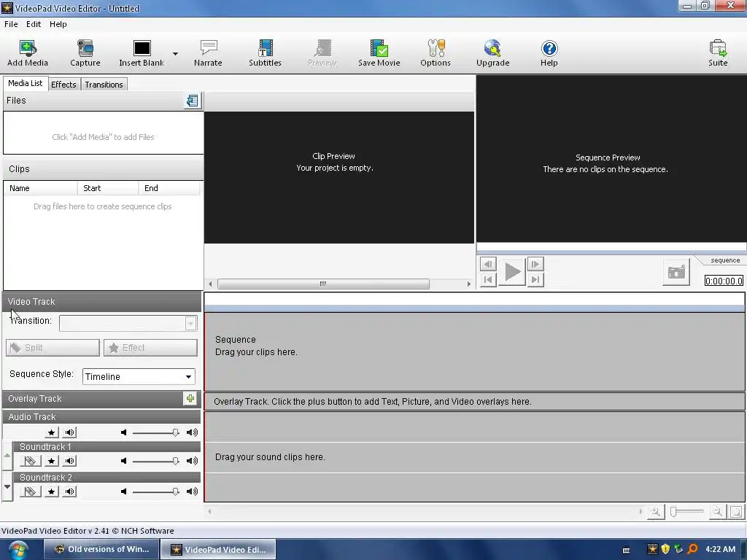Open the Help toolbar icon

click(x=549, y=52)
